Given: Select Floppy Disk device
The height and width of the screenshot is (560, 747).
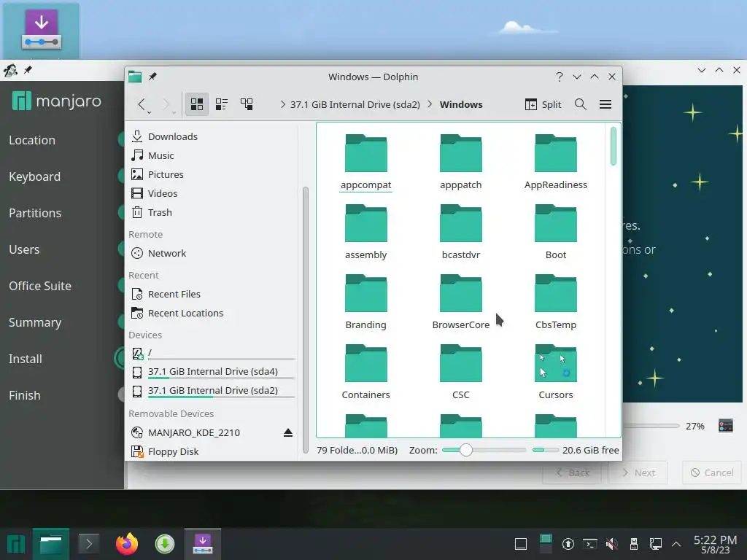Looking at the screenshot, I should point(212,452).
